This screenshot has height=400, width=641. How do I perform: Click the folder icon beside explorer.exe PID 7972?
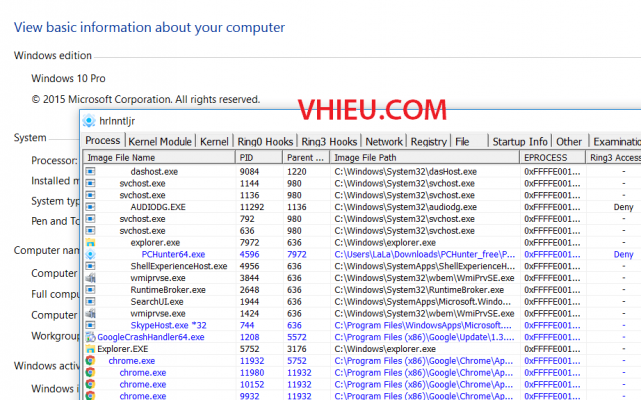pos(90,243)
